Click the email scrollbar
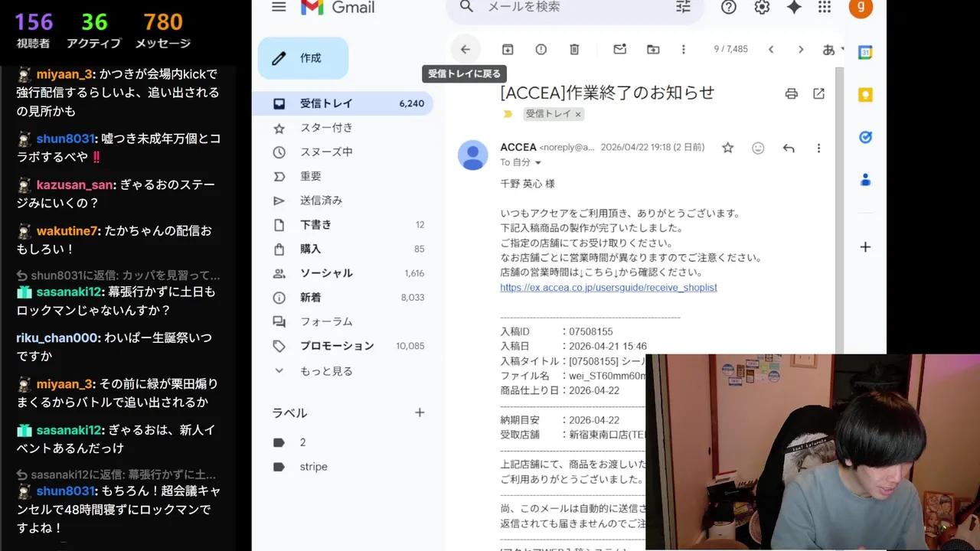This screenshot has width=980, height=551. [x=840, y=210]
